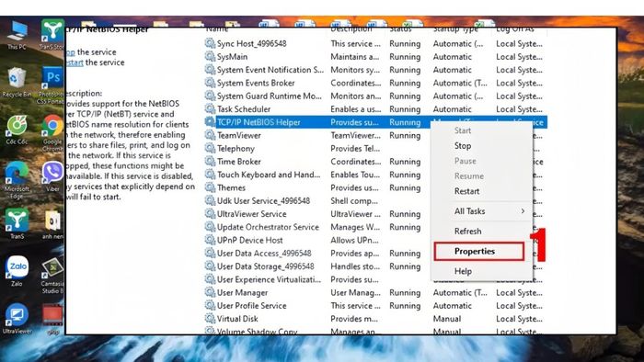Launch Google Chrome desktop shortcut
The image size is (644, 362).
coord(52,132)
